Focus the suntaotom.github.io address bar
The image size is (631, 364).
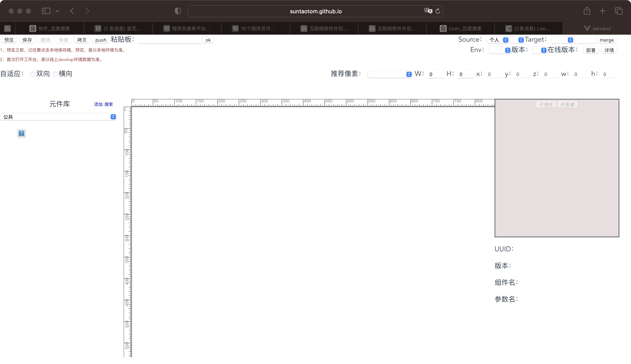coord(315,11)
